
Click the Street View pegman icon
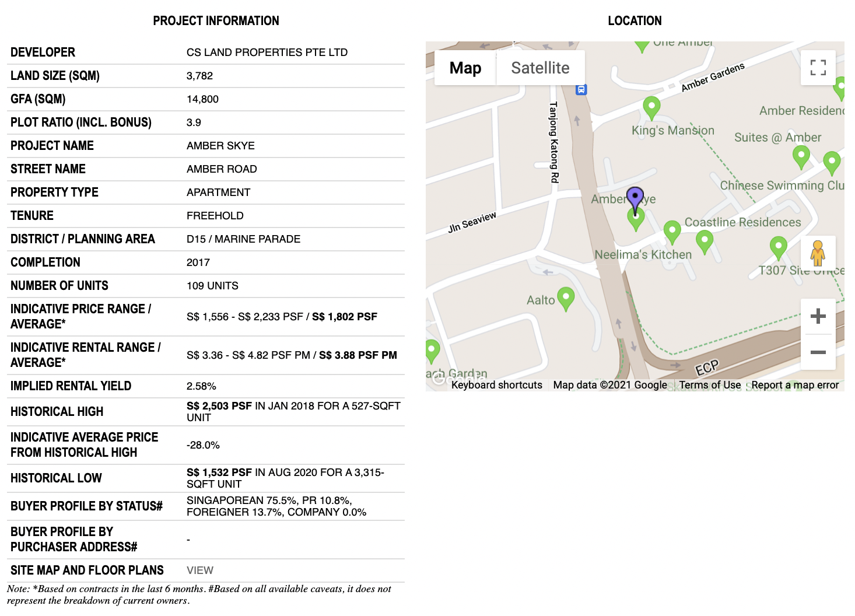point(818,253)
